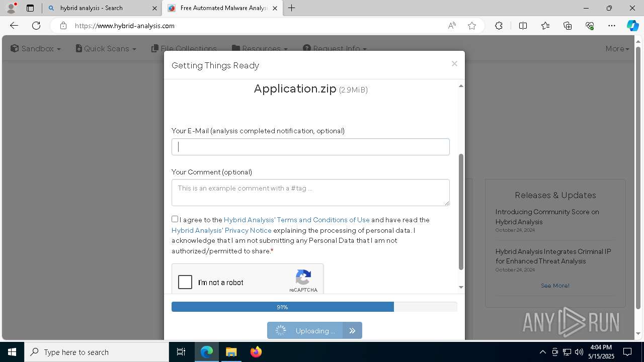Click the reCAPTCHA logo
The width and height of the screenshot is (644, 362).
[x=303, y=278]
